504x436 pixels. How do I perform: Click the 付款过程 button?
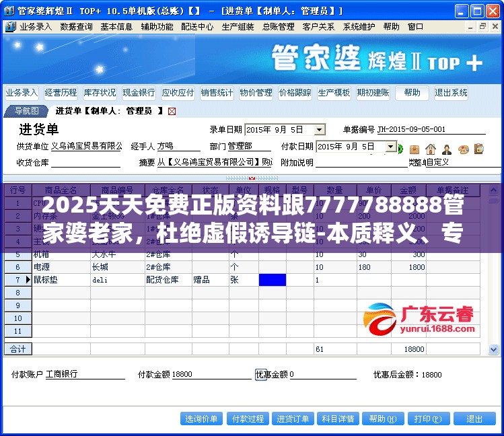(248, 419)
